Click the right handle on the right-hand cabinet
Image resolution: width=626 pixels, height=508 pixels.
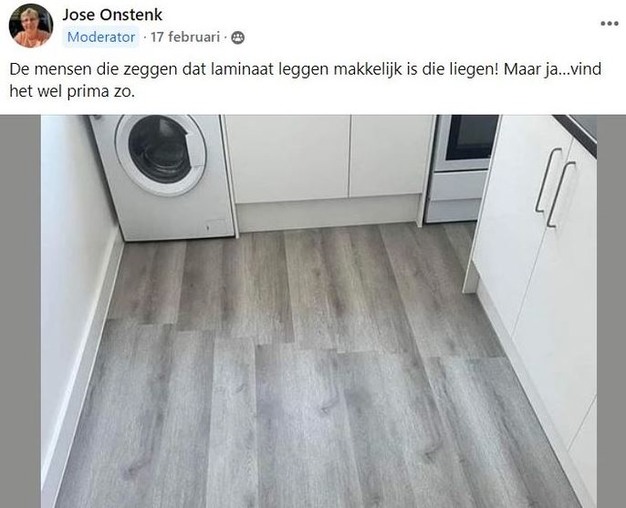pos(561,194)
